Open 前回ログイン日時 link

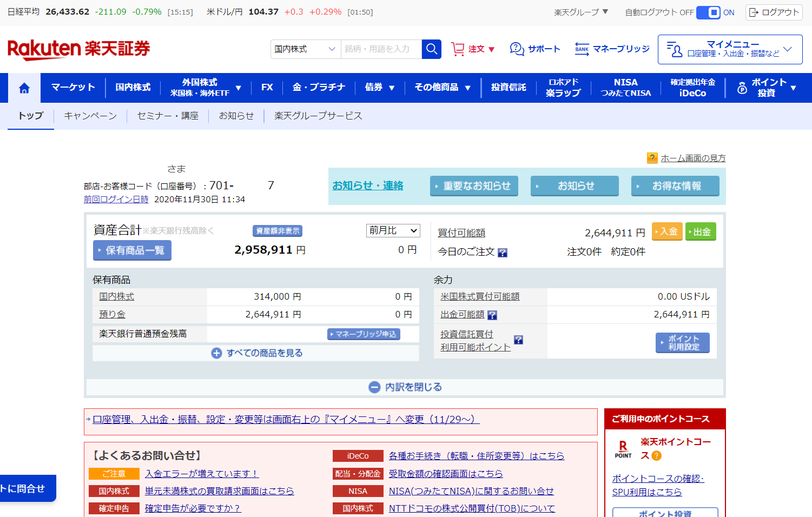[116, 199]
